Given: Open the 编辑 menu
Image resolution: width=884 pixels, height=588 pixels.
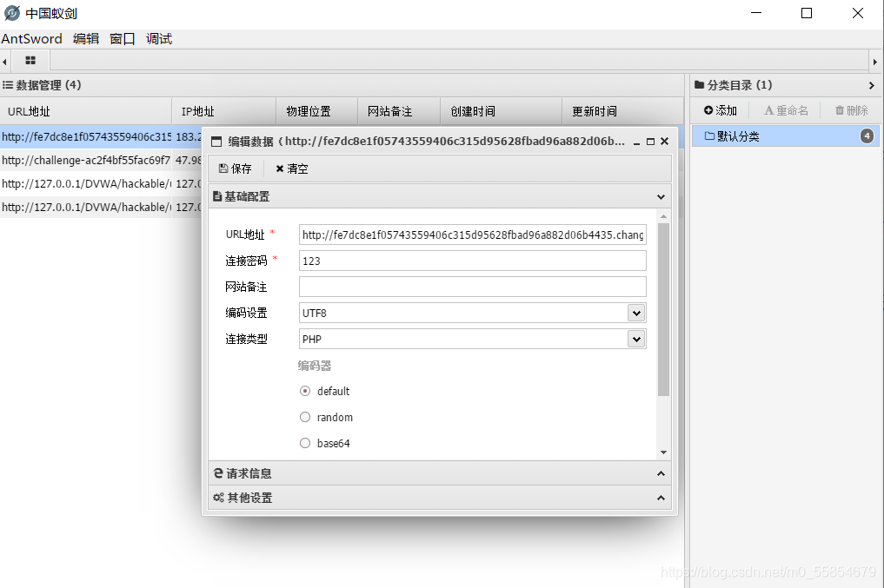Looking at the screenshot, I should 86,39.
